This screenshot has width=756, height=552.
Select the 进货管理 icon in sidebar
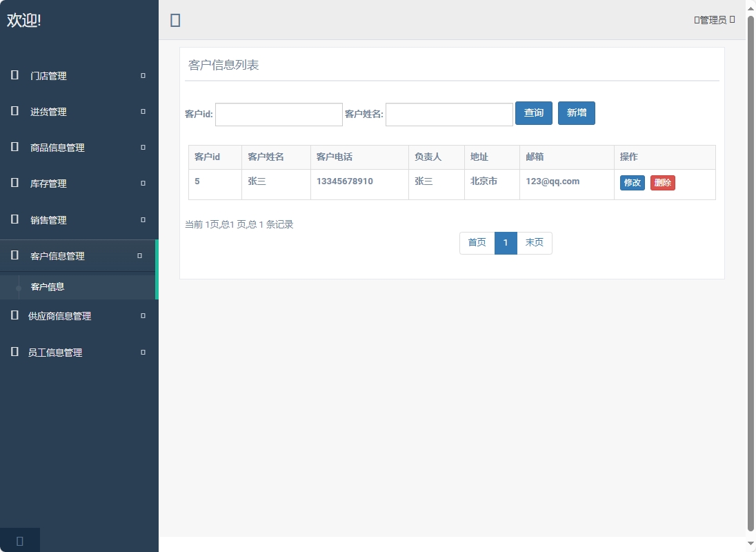click(14, 111)
